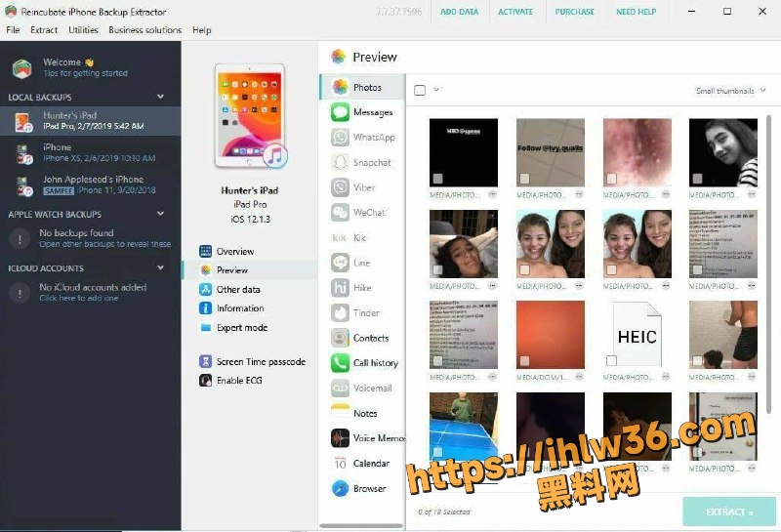Open options menu under black-and-white portrait
This screenshot has height=532, width=781.
[752, 194]
